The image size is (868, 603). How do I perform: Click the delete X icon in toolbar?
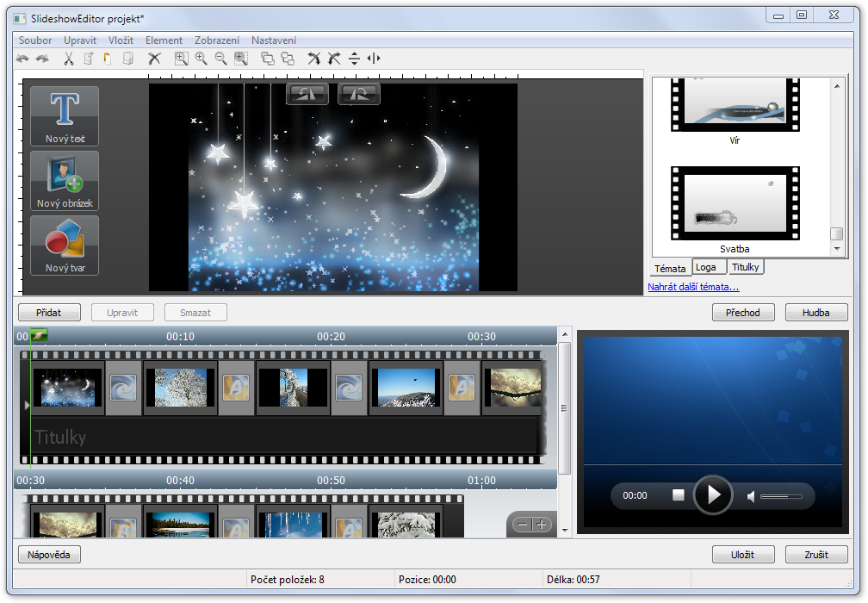point(154,59)
